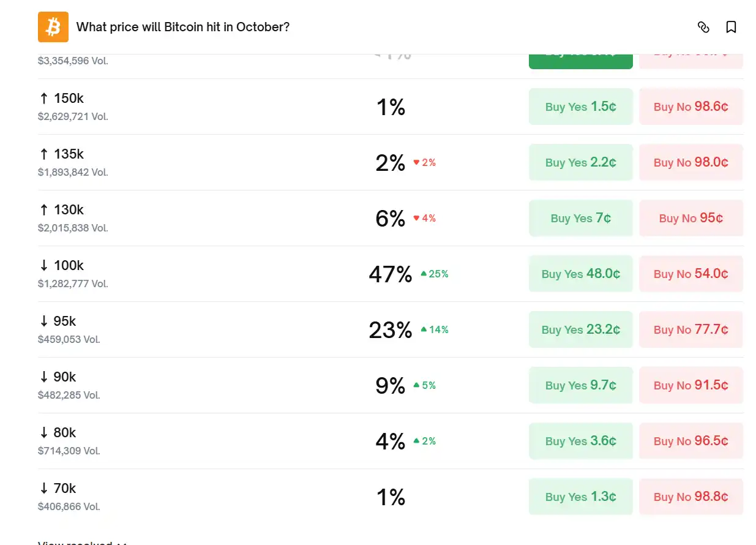Click the Bitcoin logo icon
Image resolution: width=756 pixels, height=545 pixels.
[x=53, y=27]
